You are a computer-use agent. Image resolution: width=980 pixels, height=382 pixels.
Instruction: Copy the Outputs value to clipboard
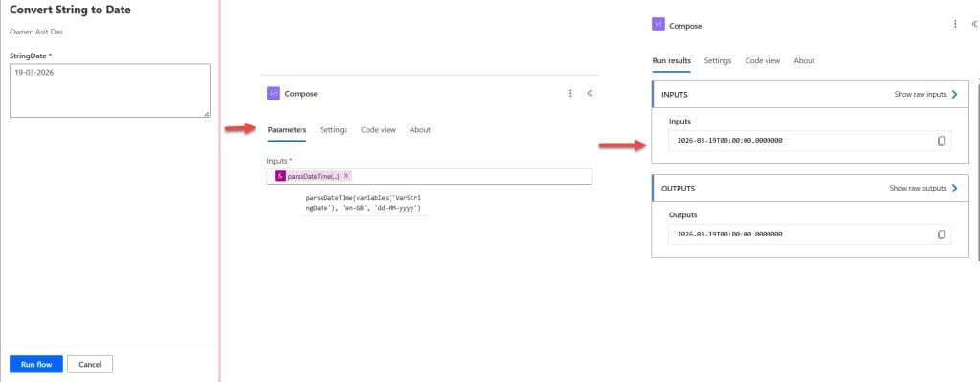[941, 235]
